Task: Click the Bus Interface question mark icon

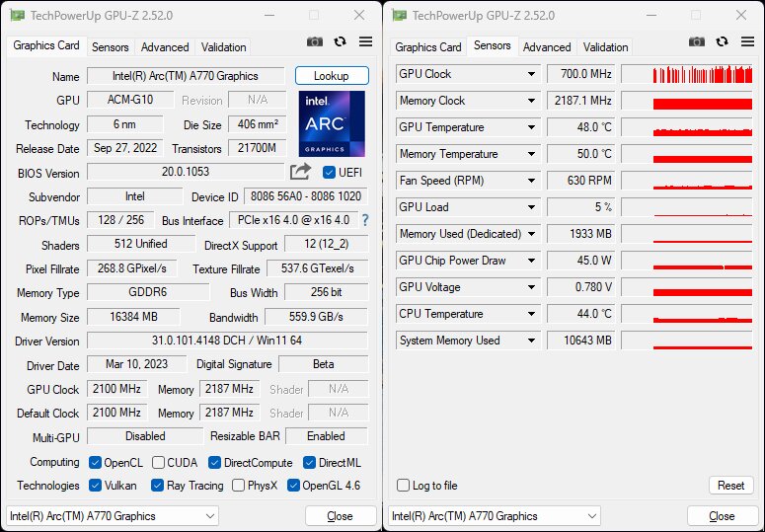Action: pos(365,220)
